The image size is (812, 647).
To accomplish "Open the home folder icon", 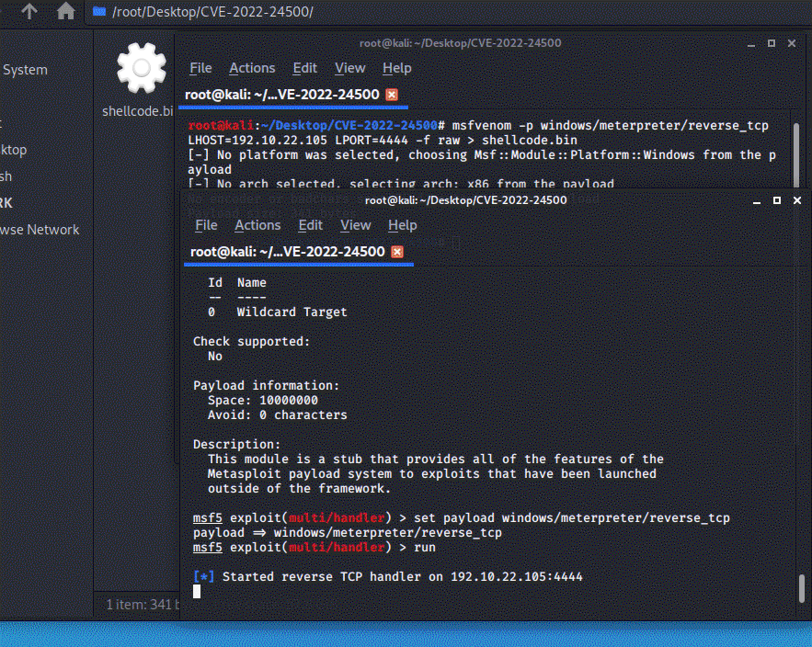I will pyautogui.click(x=66, y=11).
